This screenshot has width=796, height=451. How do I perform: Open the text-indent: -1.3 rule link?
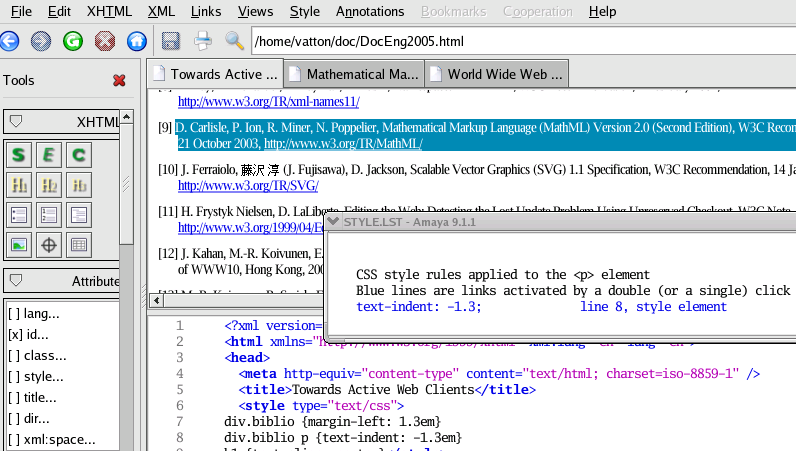coord(418,307)
